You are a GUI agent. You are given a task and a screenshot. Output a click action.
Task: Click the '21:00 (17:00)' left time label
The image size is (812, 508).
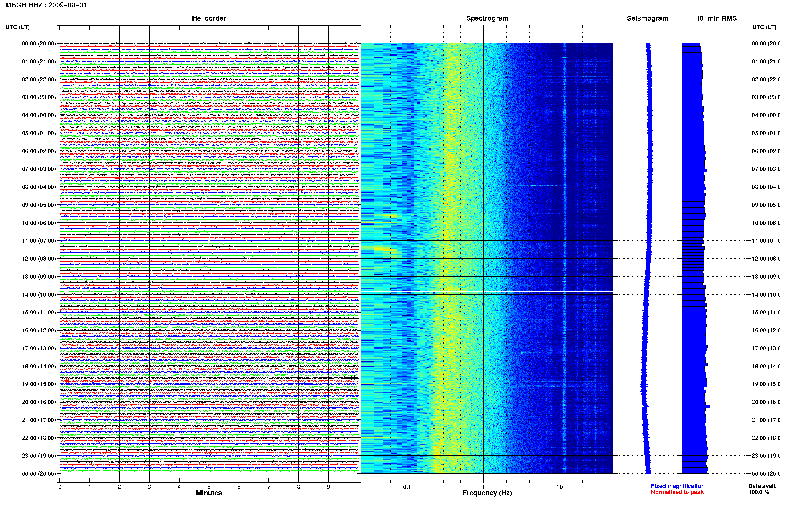[39, 420]
